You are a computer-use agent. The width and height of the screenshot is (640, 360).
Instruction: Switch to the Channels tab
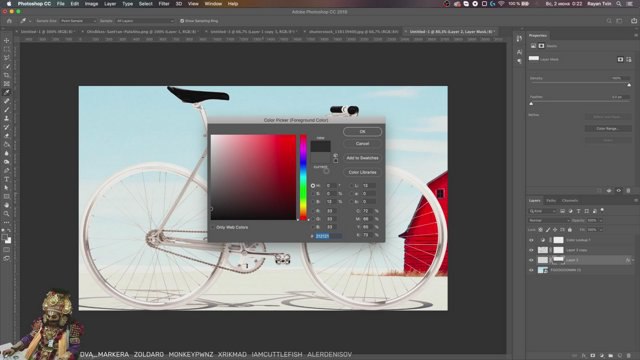click(570, 200)
